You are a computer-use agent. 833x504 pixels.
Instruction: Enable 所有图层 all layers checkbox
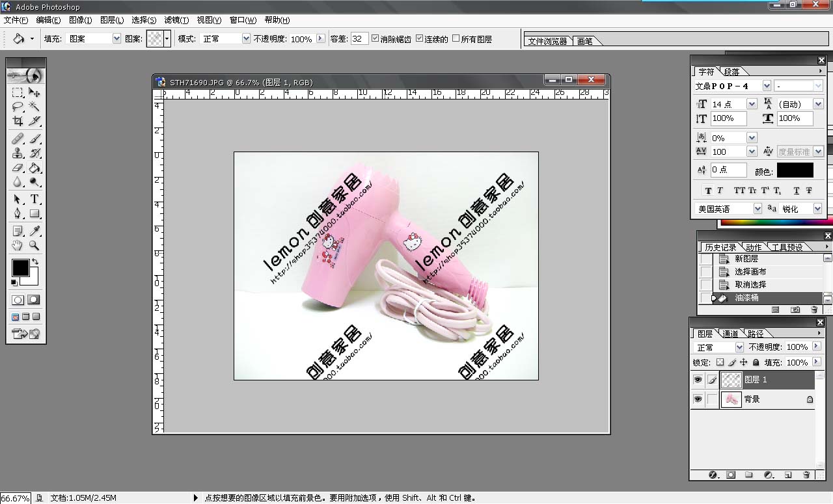(456, 38)
